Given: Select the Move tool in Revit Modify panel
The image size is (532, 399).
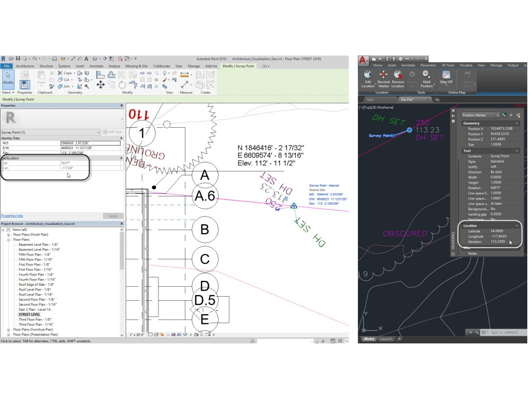Looking at the screenshot, I should click(x=100, y=85).
